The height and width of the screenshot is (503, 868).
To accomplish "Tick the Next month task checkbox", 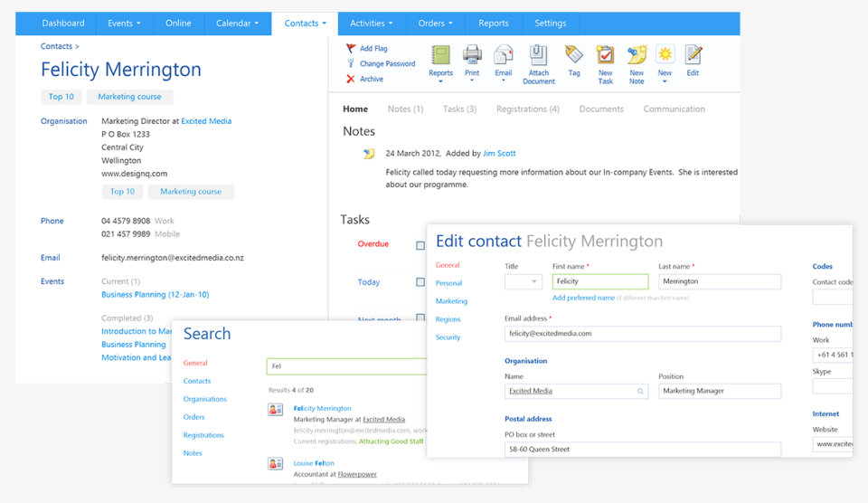I will pyautogui.click(x=420, y=318).
